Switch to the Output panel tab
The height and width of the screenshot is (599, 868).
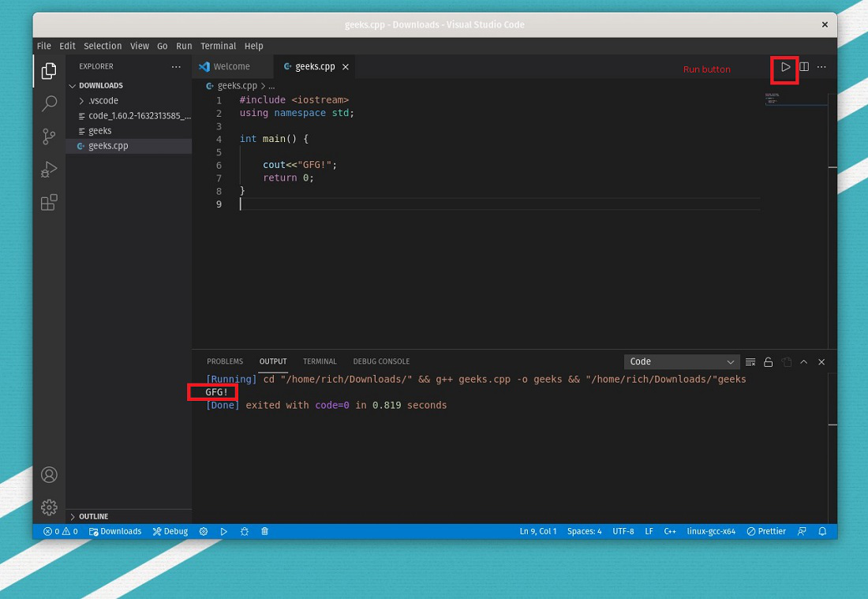(273, 361)
